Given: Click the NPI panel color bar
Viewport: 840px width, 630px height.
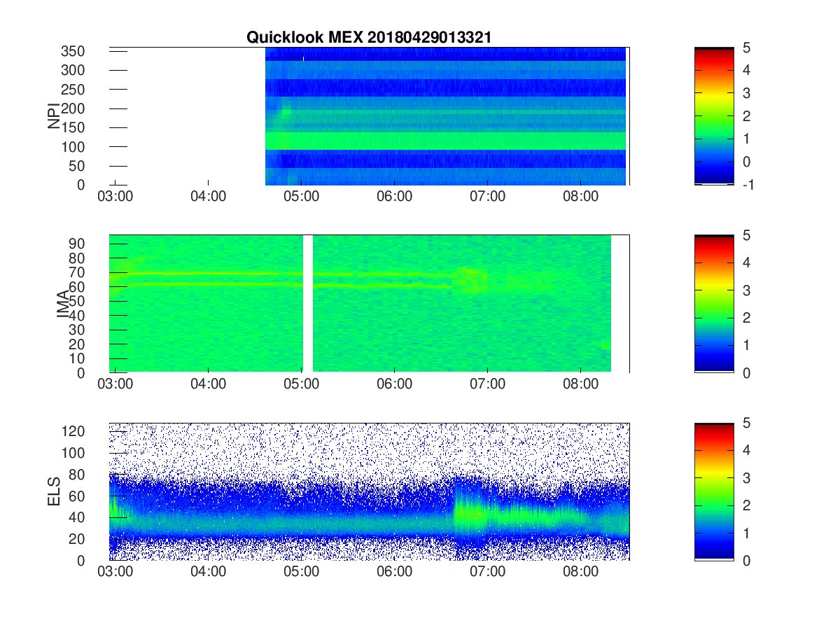Looking at the screenshot, I should click(x=714, y=116).
